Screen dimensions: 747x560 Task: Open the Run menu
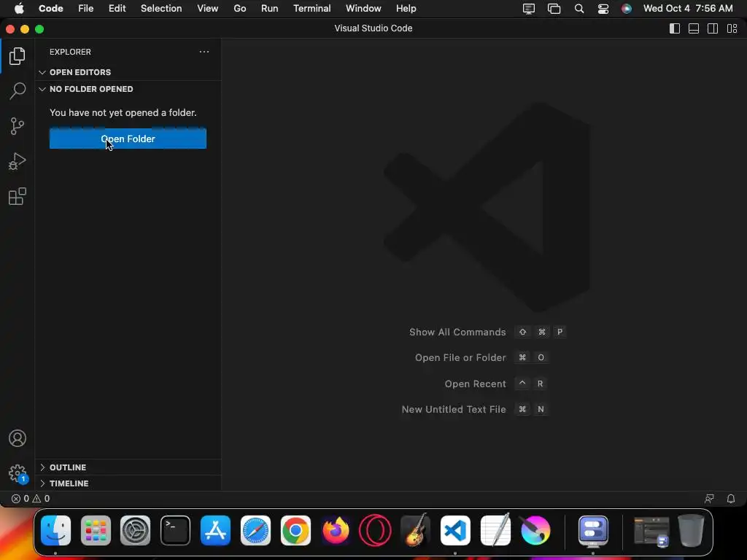tap(270, 9)
